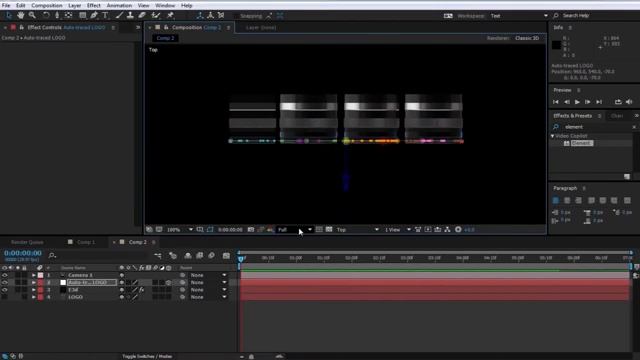Open the Composition menu
Viewport: 640px width, 360px height.
[47, 5]
